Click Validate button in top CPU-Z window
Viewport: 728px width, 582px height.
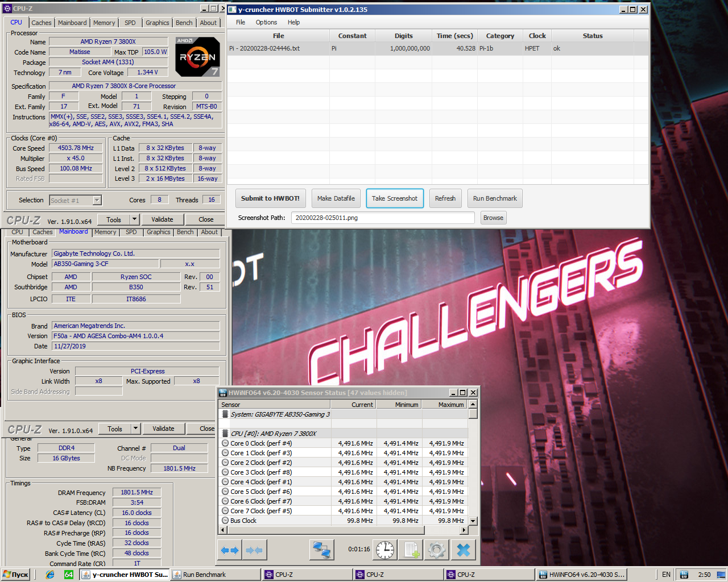[x=162, y=219]
